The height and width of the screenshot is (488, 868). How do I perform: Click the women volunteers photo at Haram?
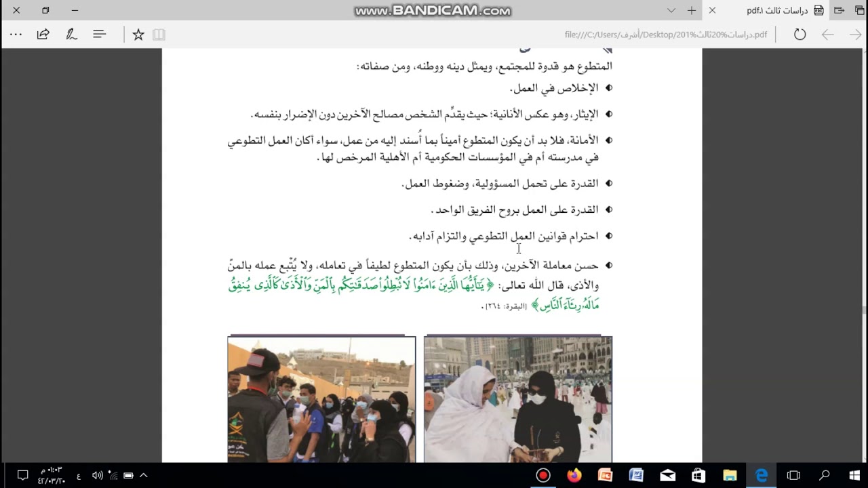click(x=518, y=399)
